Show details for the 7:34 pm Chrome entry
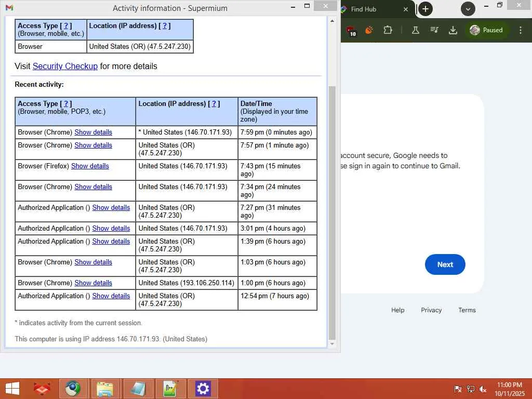The width and height of the screenshot is (532, 399). click(94, 187)
